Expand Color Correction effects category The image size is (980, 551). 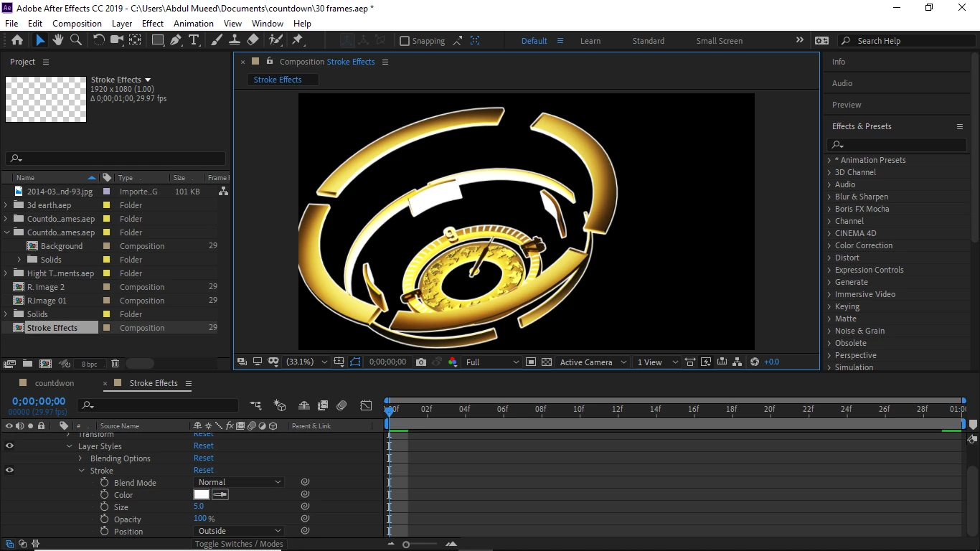(x=829, y=245)
